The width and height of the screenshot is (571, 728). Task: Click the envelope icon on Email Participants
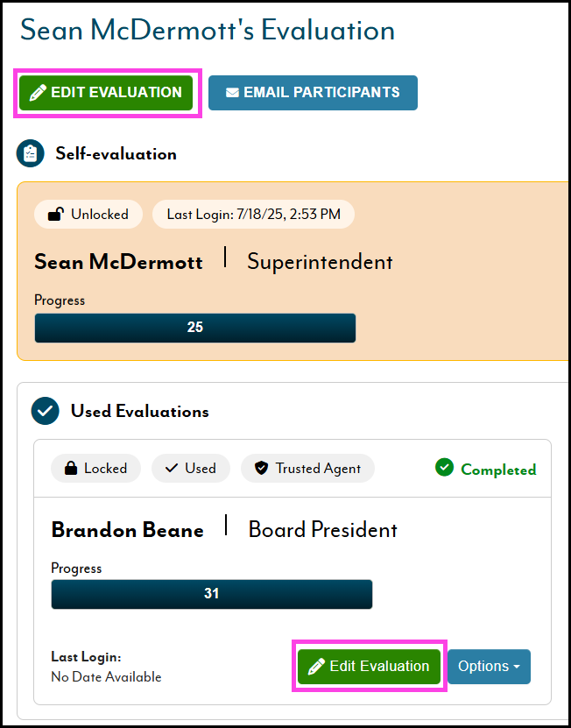pyautogui.click(x=232, y=93)
